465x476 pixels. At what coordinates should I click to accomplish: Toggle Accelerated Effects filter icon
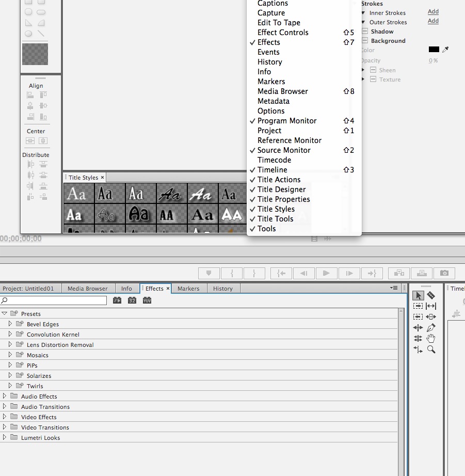[x=117, y=300]
